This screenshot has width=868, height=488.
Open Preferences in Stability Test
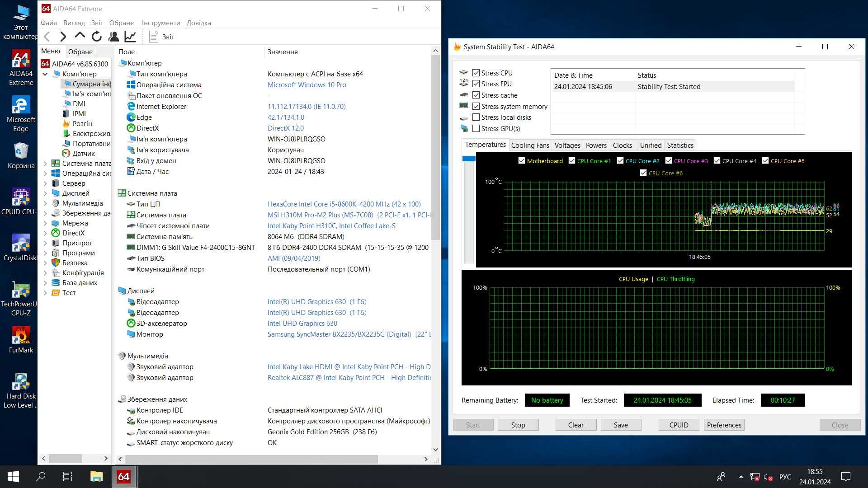coord(724,425)
